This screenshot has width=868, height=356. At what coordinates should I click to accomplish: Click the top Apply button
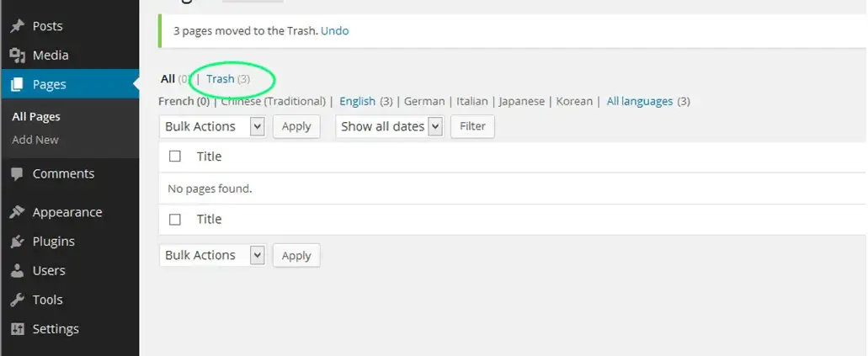[296, 126]
